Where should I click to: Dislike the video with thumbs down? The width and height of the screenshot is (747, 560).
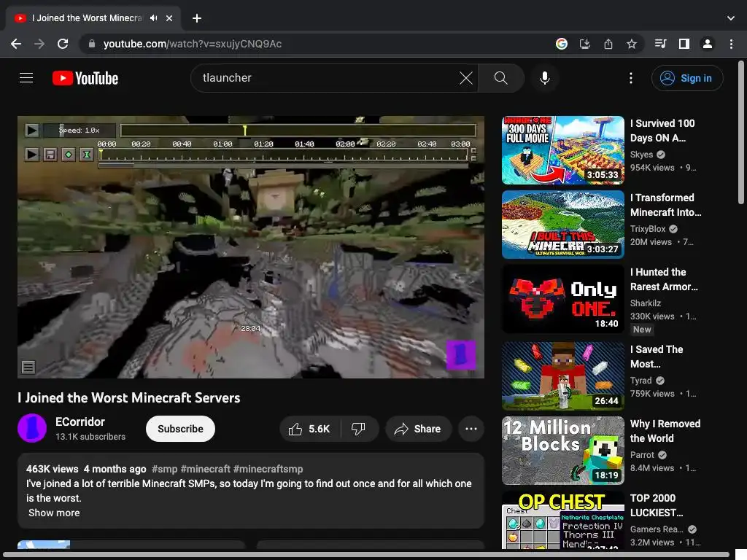(x=359, y=429)
